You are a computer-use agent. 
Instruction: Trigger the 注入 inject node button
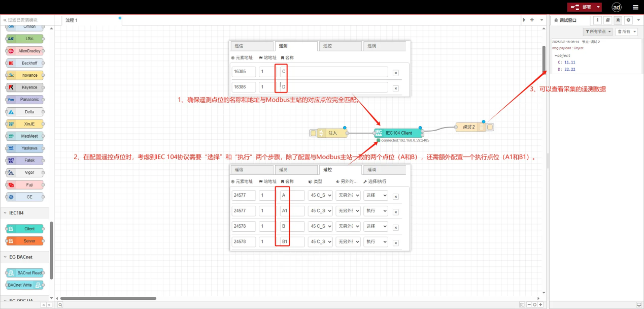click(314, 133)
